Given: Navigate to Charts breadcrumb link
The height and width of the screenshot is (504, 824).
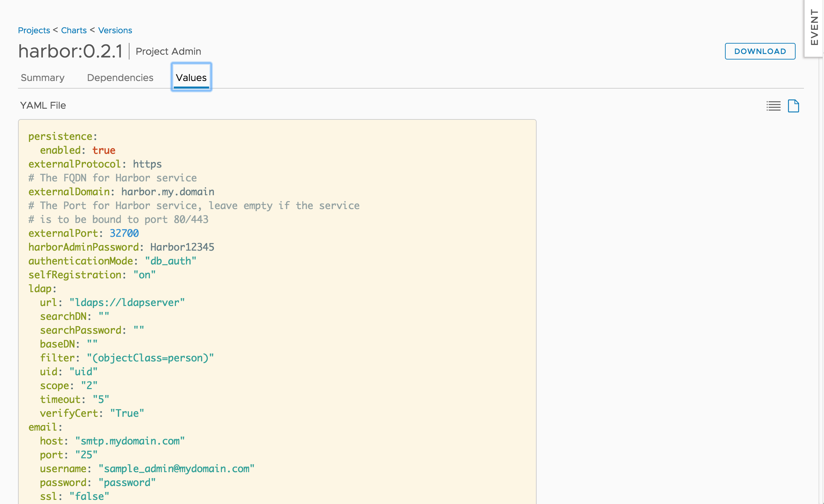Looking at the screenshot, I should click(73, 29).
